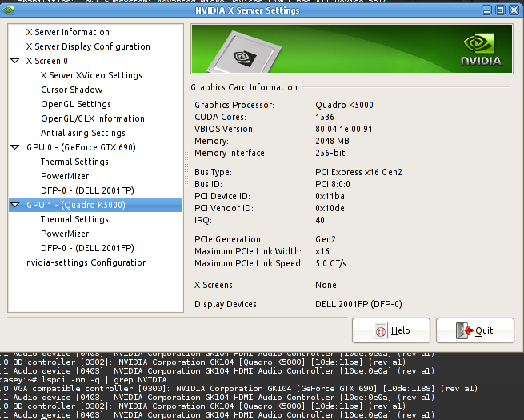Select X Server Display Configuration
524x420 pixels.
coord(88,46)
